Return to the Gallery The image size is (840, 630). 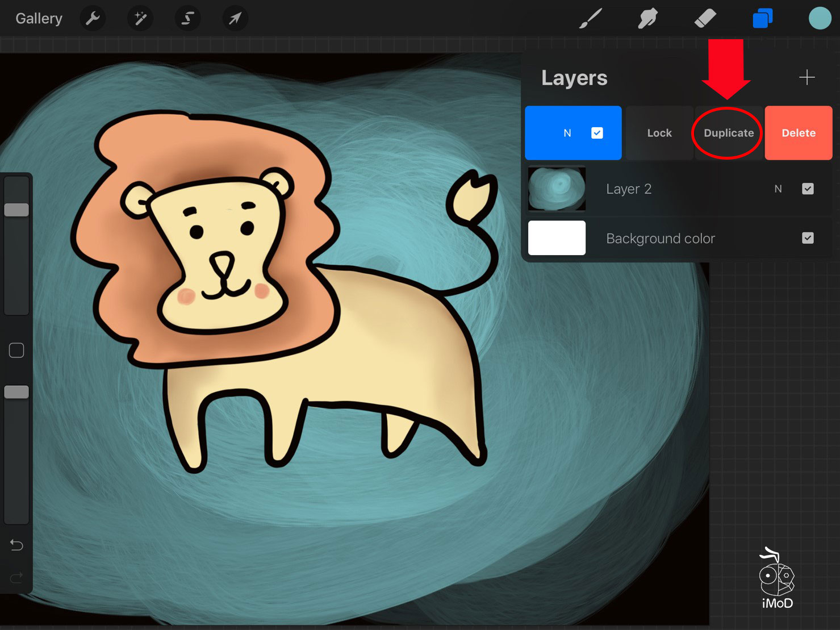(39, 19)
